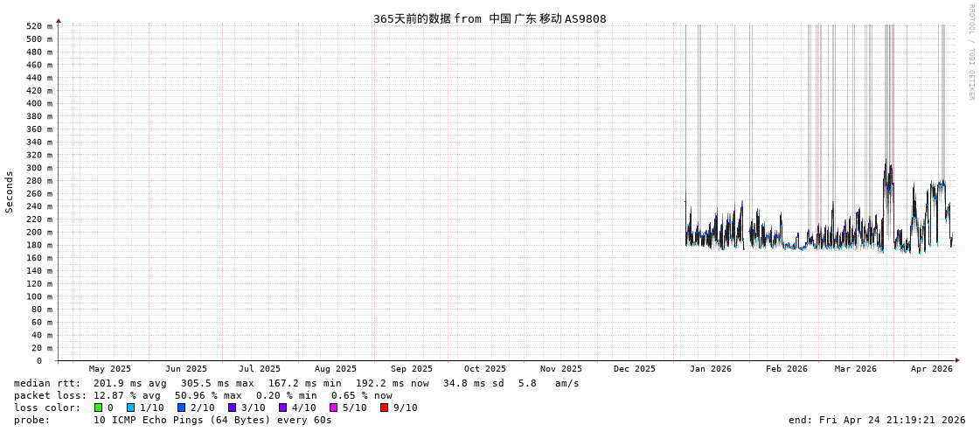Select the Apr 2026 time axis label
This screenshot has height=432, width=980.
pyautogui.click(x=931, y=369)
